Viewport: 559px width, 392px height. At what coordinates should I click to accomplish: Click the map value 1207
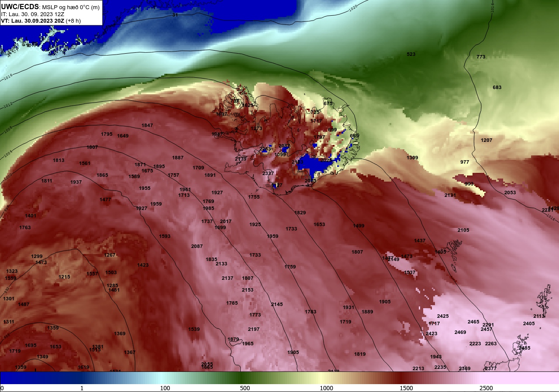pyautogui.click(x=487, y=140)
